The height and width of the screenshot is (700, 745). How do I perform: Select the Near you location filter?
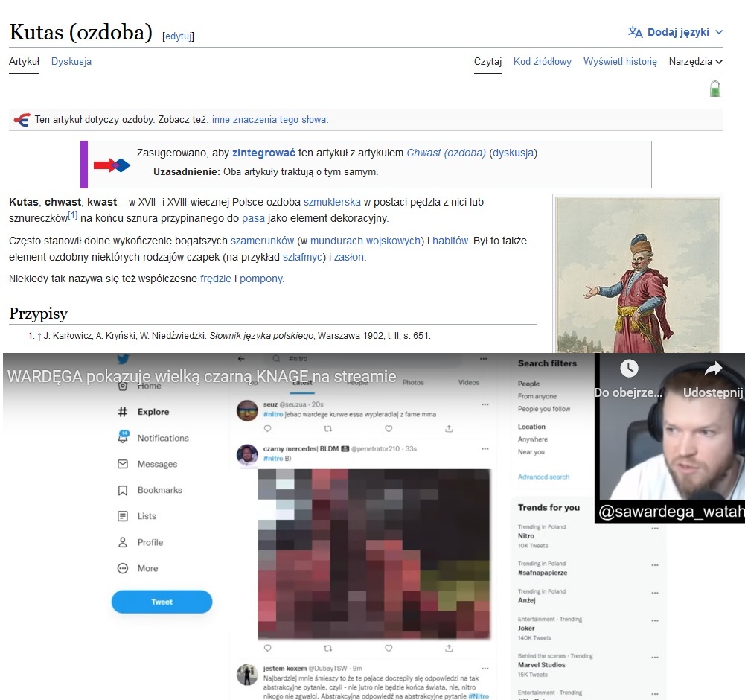pyautogui.click(x=531, y=452)
